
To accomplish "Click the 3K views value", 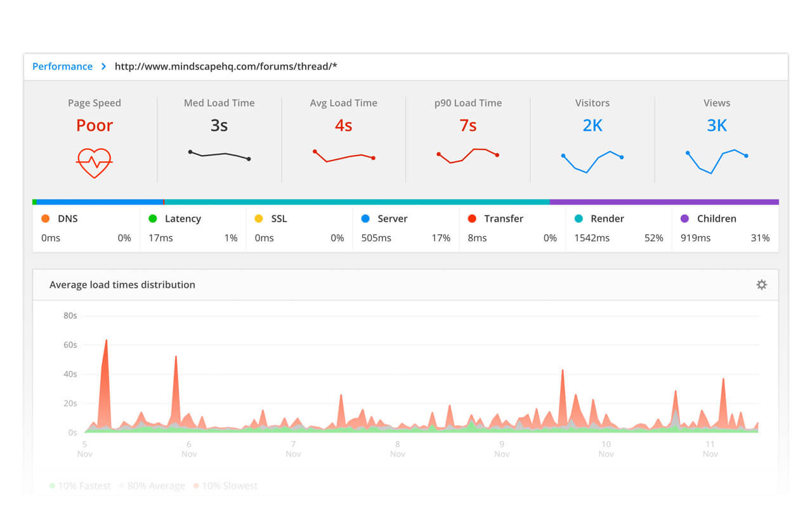I will pyautogui.click(x=717, y=125).
